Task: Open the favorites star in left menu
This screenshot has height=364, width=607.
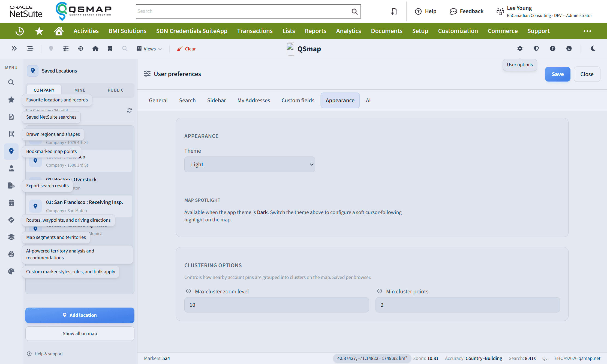Action: pos(11,100)
